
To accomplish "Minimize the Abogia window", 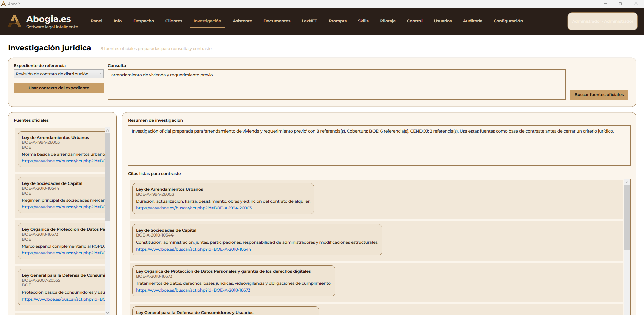I will pyautogui.click(x=605, y=4).
